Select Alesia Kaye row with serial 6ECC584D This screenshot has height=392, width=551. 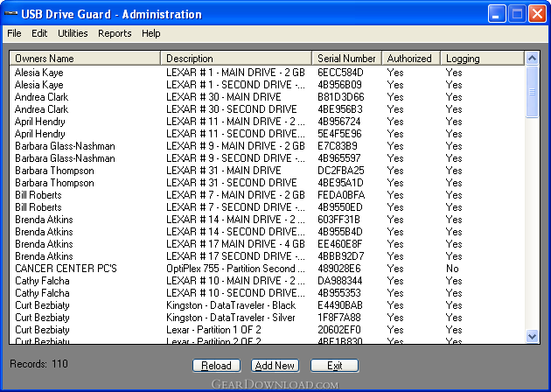pyautogui.click(x=267, y=73)
